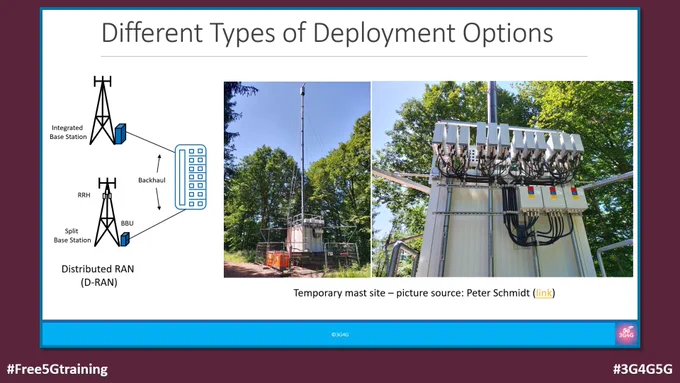This screenshot has width=680, height=383.
Task: Click the 'Distributed RAN (D-RAN)' caption
Action: point(98,275)
